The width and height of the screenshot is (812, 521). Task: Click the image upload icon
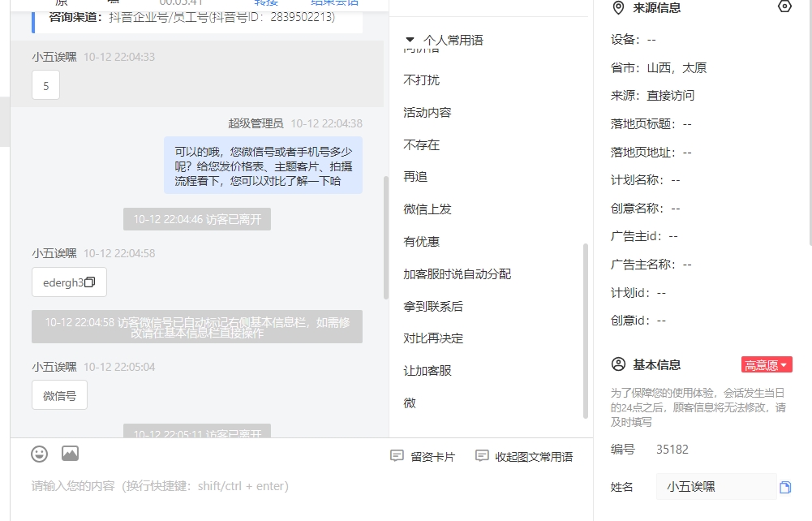click(x=70, y=454)
